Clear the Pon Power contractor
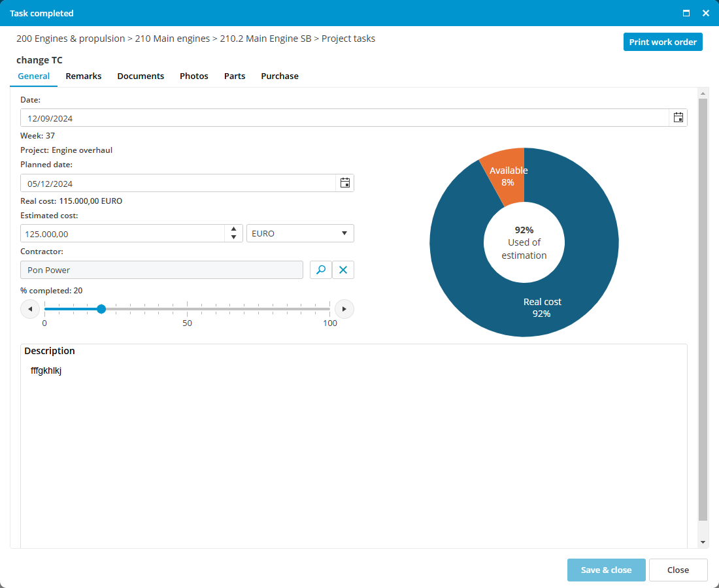This screenshot has height=588, width=719. point(343,270)
